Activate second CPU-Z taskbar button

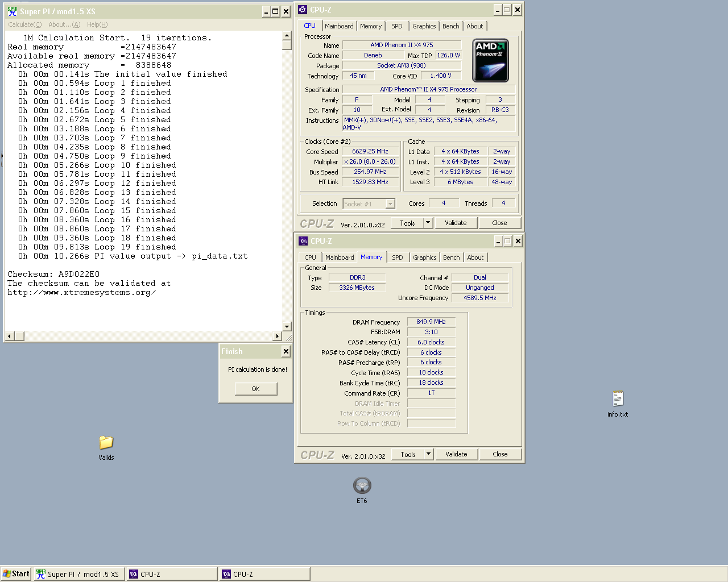tap(265, 574)
